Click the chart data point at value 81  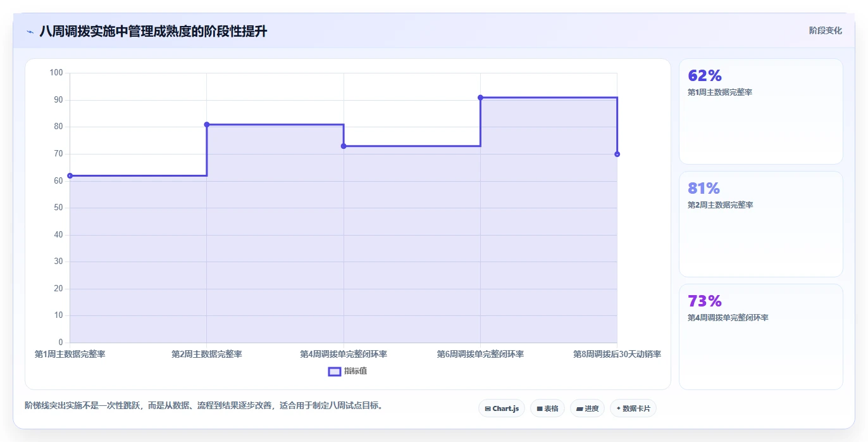point(207,125)
